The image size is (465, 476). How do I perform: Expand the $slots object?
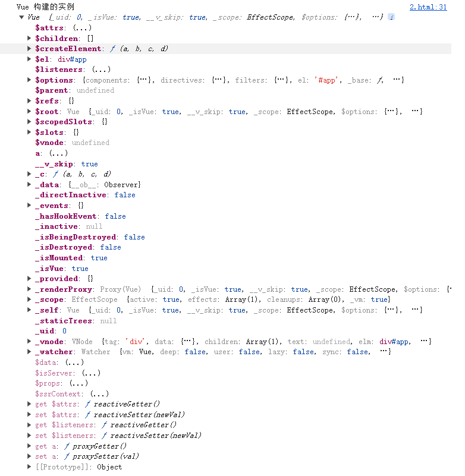tap(29, 132)
